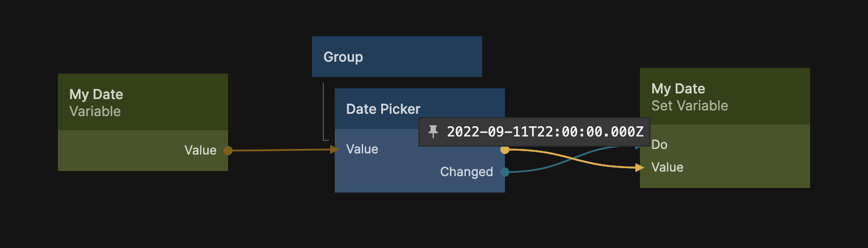Select the brown connection from Variable to Date Picker
This screenshot has width=868, height=248.
tap(281, 150)
